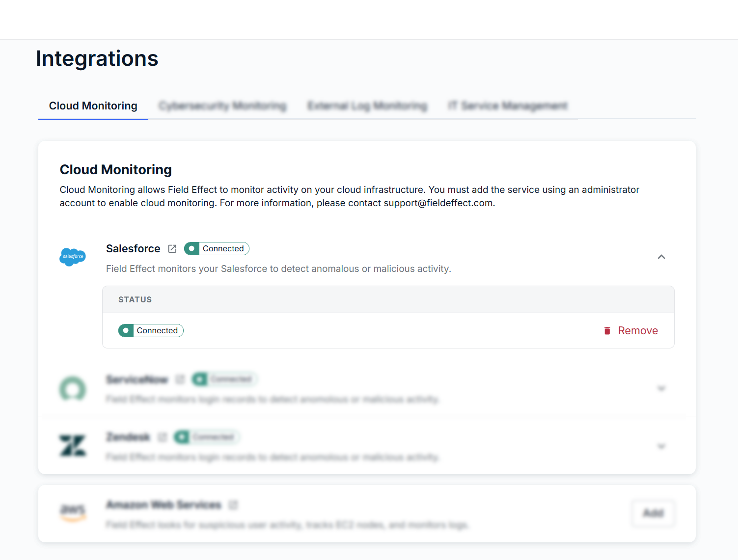Screen dimensions: 738x560
Task: Remove the Salesforce integration
Action: 631,331
